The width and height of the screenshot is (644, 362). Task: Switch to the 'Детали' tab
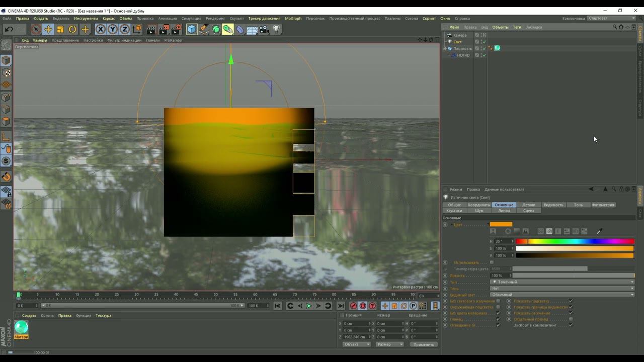pos(528,205)
